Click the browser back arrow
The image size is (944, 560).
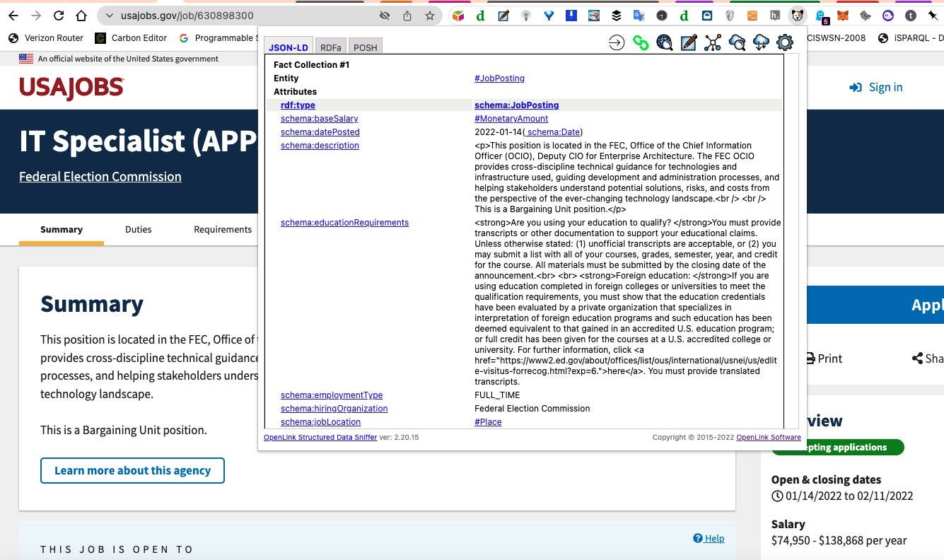[x=13, y=16]
